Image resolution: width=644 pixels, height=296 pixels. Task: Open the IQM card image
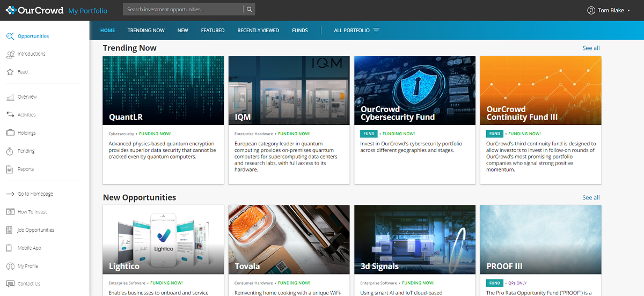[x=289, y=90]
